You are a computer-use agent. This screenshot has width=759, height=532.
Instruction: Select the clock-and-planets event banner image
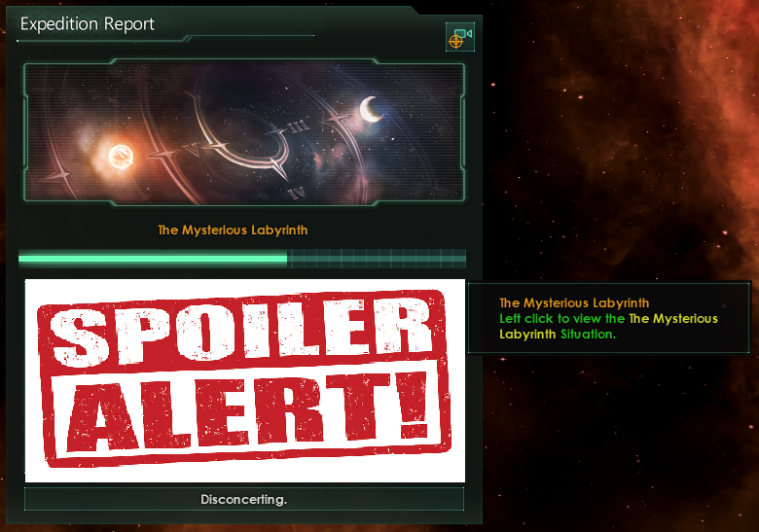coord(244,132)
